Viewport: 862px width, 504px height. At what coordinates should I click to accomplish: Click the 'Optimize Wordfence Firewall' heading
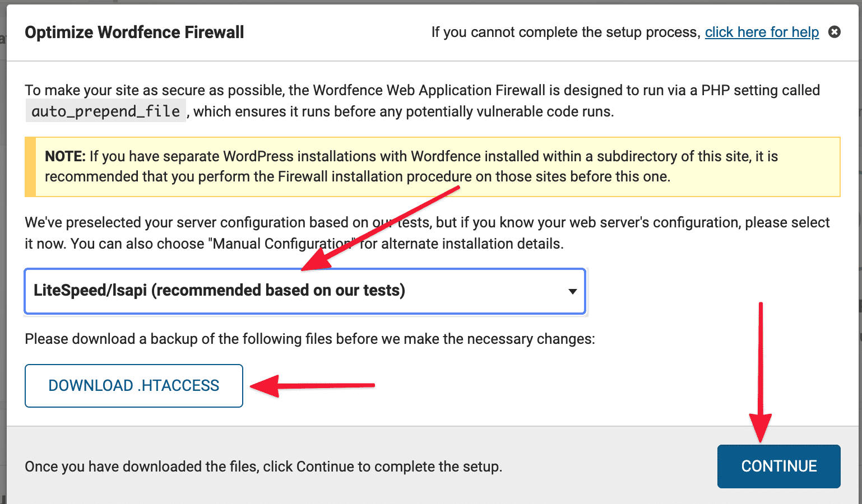coord(135,32)
